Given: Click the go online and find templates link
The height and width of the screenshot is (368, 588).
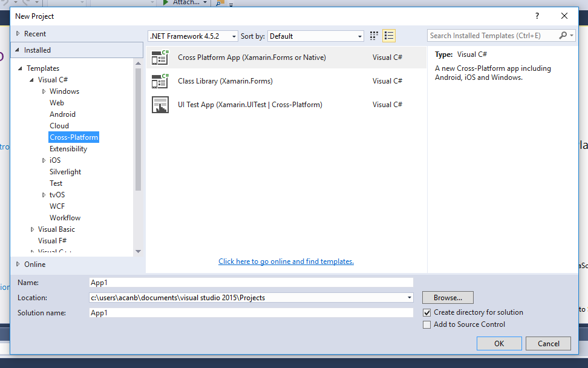Looking at the screenshot, I should tap(286, 261).
